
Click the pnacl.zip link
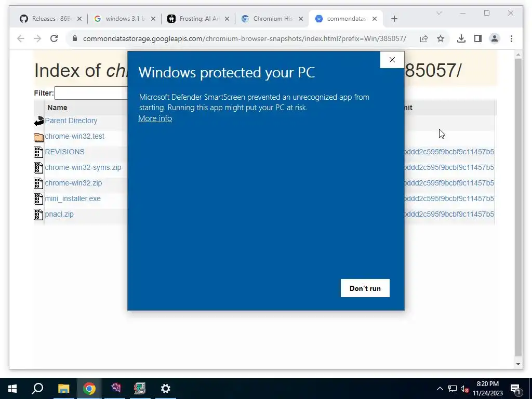pos(59,215)
